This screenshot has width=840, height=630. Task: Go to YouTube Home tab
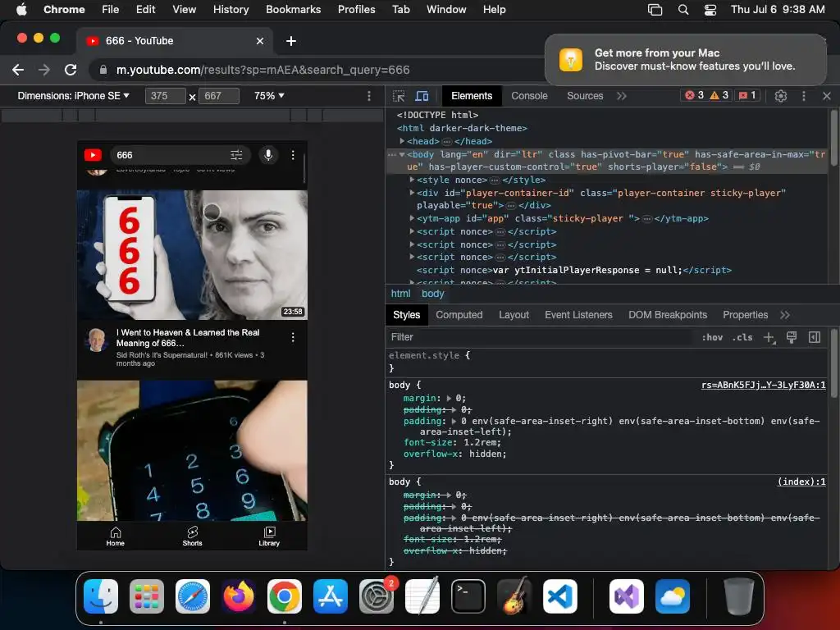coord(115,536)
